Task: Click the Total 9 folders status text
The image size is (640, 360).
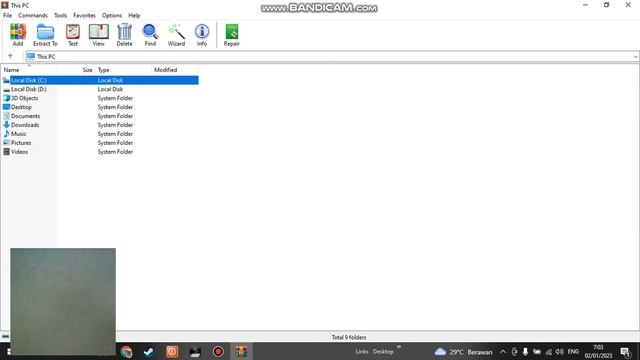Action: 349,338
